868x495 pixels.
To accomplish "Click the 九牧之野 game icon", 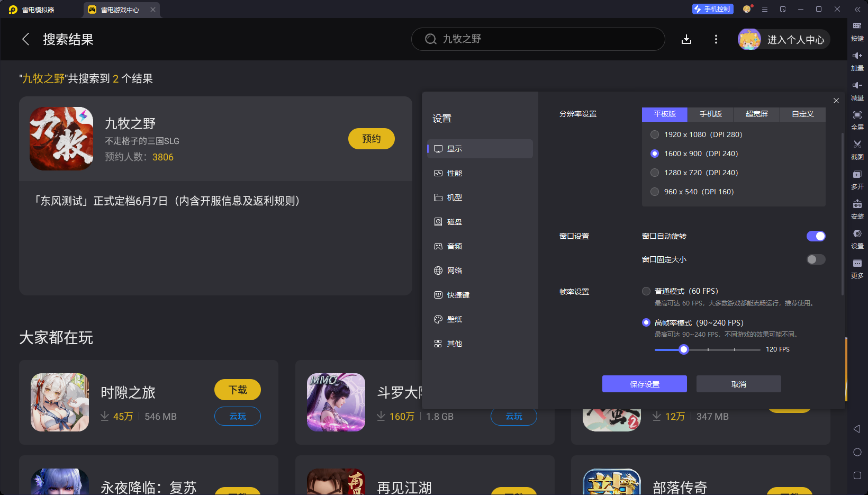I will [x=61, y=139].
